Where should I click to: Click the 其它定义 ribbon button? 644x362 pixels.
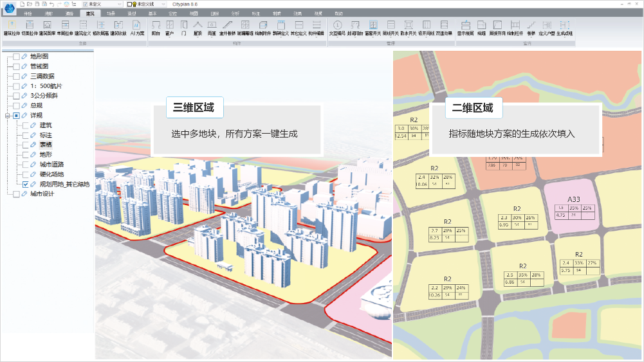[x=299, y=28]
